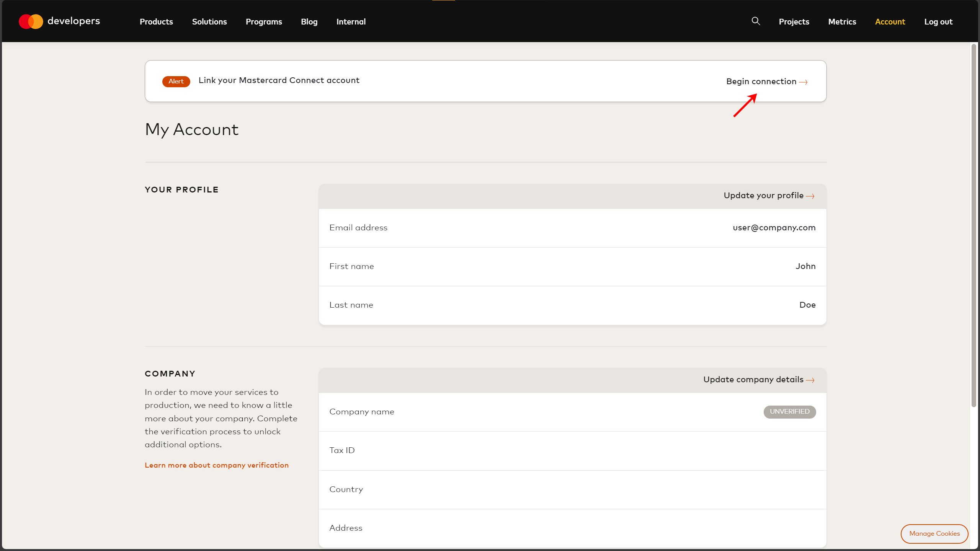Select the Internal nav item
980x551 pixels.
click(x=351, y=22)
